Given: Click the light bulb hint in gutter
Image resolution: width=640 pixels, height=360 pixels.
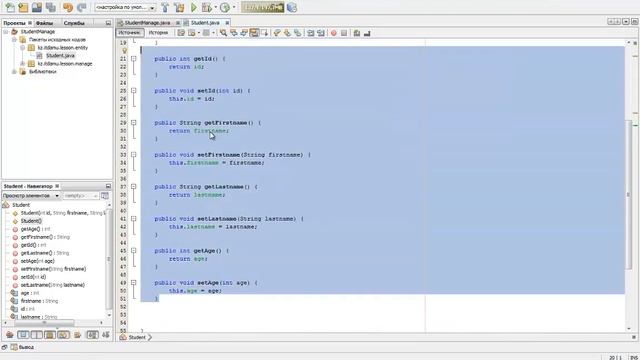Looking at the screenshot, I should [124, 51].
